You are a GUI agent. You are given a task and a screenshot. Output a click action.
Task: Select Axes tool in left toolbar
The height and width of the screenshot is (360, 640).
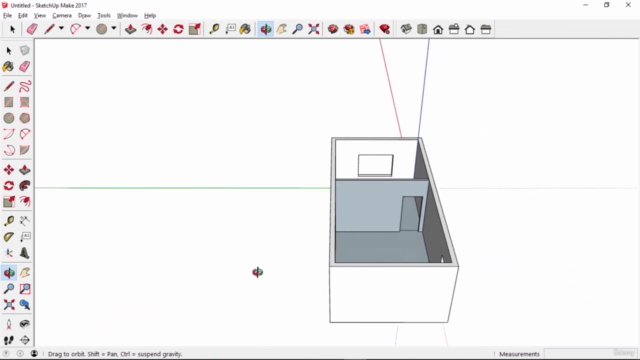[9, 253]
